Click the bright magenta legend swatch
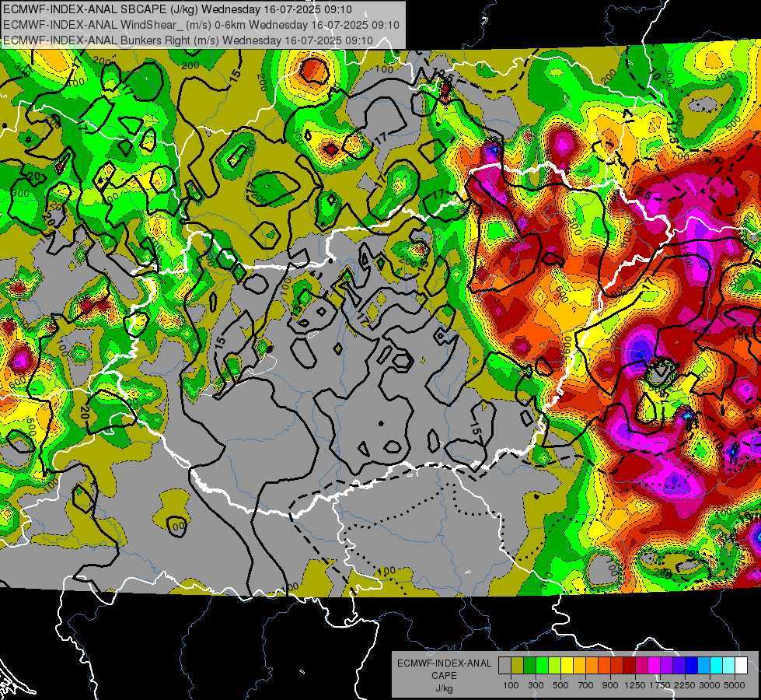The image size is (761, 700). [x=655, y=665]
